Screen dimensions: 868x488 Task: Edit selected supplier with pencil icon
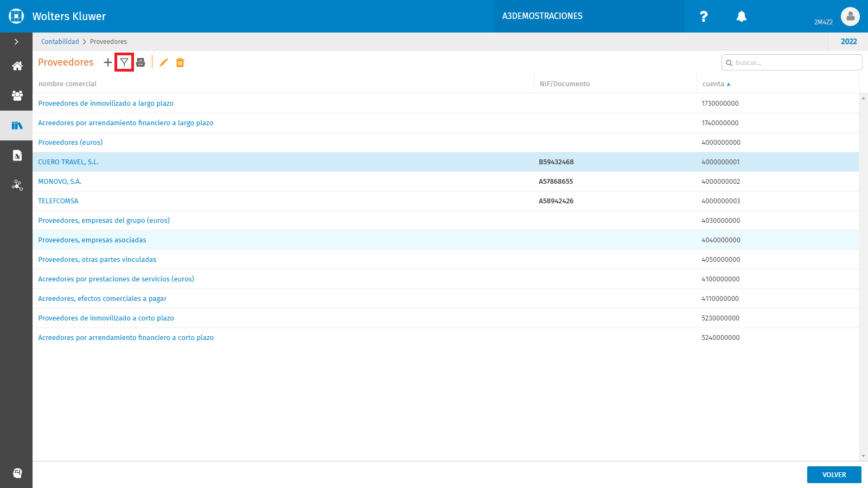point(164,62)
